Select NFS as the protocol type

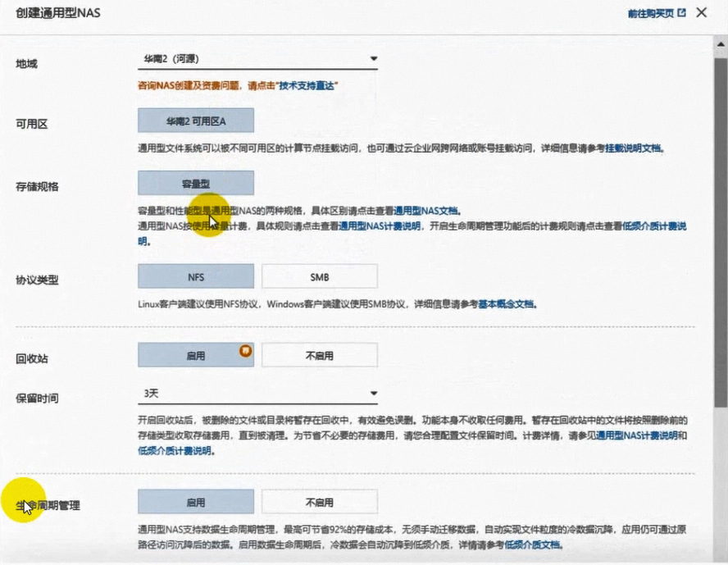pos(196,276)
